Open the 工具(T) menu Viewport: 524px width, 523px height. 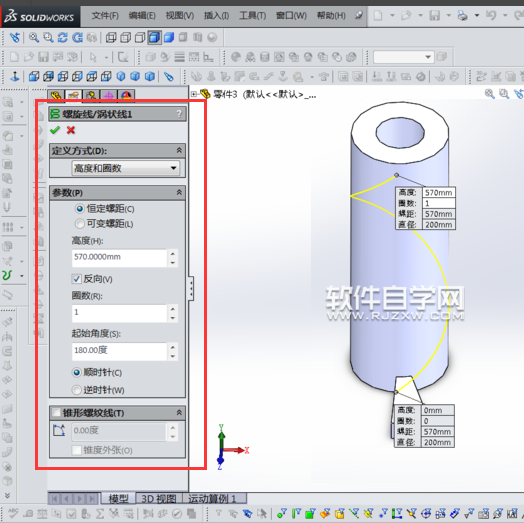click(x=252, y=16)
